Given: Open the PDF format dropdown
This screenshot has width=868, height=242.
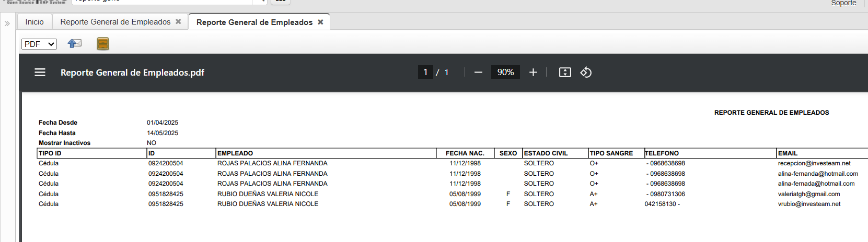Looking at the screenshot, I should tap(39, 44).
